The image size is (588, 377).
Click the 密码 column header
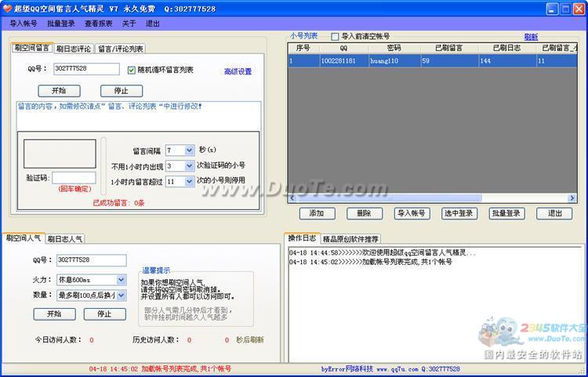[394, 48]
